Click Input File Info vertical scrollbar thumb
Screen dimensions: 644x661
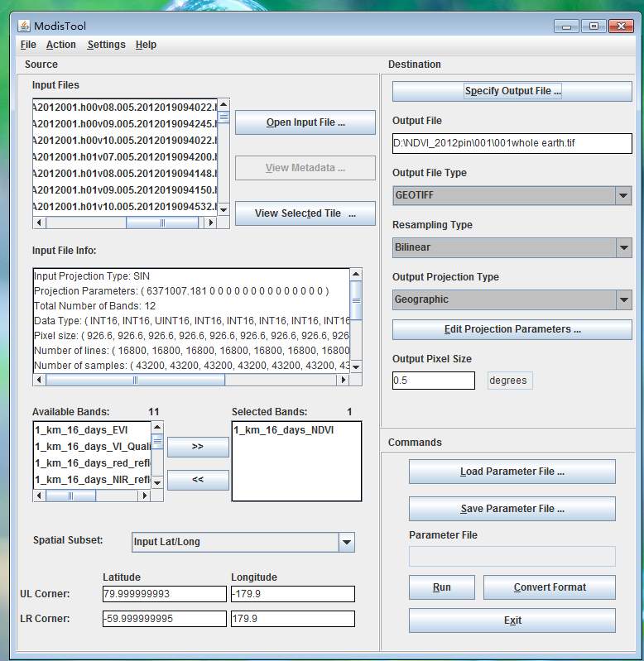tap(356, 300)
